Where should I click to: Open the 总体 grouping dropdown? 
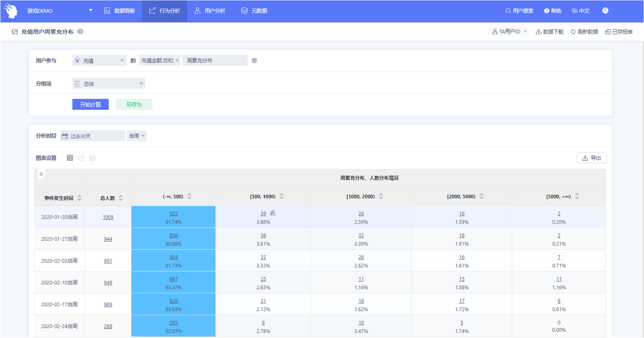108,84
